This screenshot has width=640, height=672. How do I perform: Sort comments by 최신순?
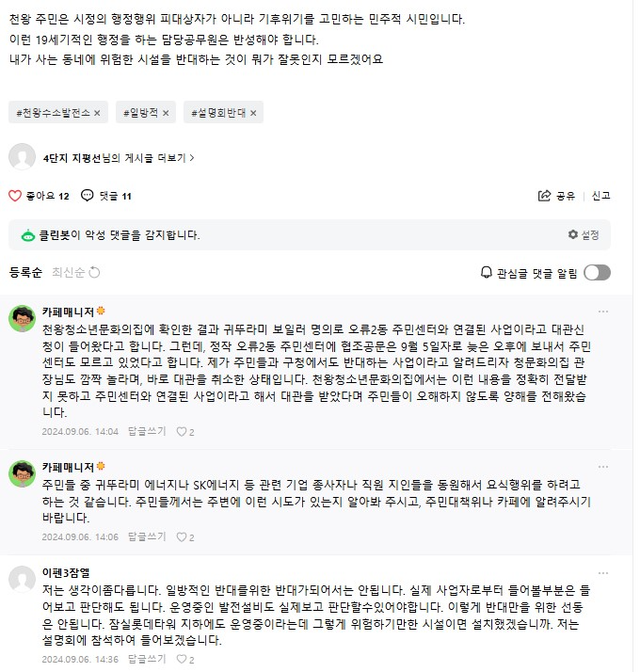pyautogui.click(x=68, y=273)
